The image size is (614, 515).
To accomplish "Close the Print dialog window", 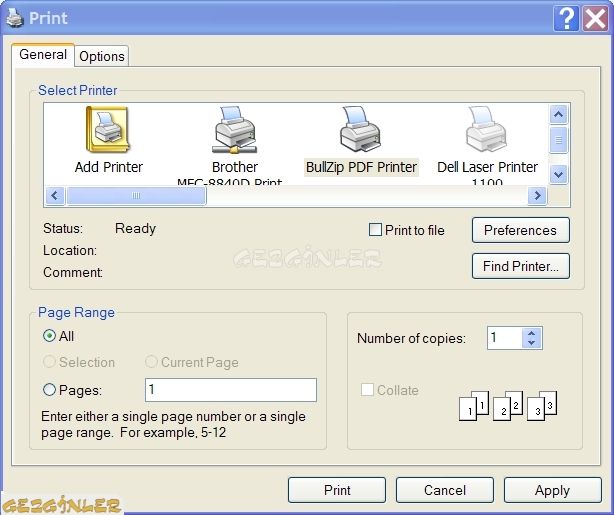I will (596, 18).
